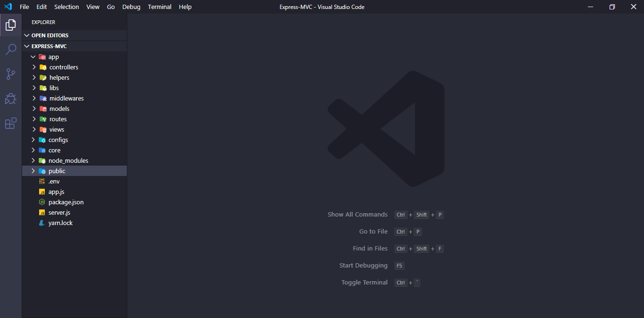Expand the models folder chevron
The width and height of the screenshot is (644, 318).
click(34, 109)
